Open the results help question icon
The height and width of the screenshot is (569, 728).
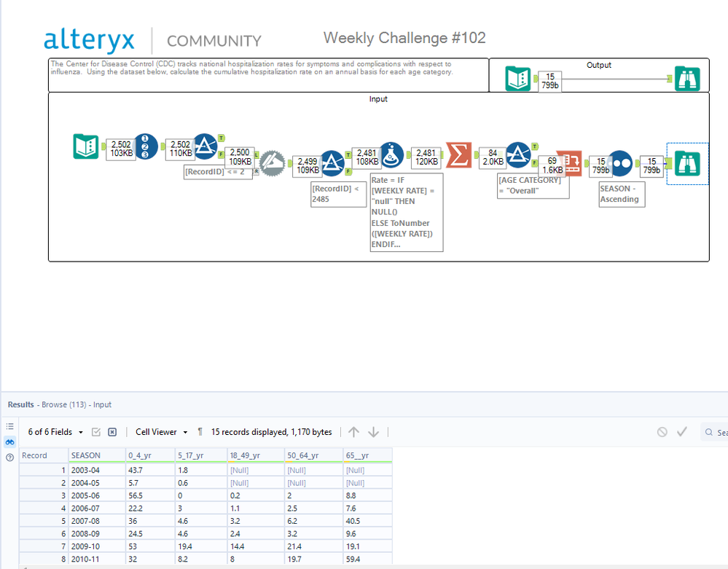click(9, 458)
